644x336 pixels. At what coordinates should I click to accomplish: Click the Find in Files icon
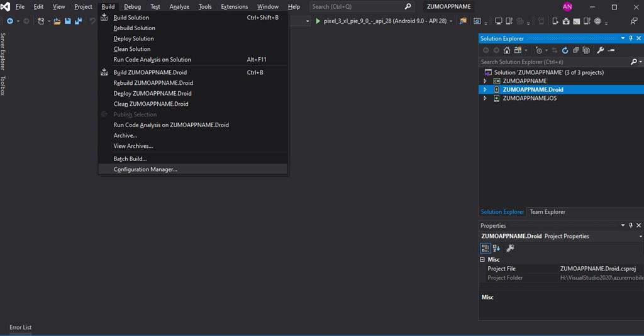(x=463, y=21)
